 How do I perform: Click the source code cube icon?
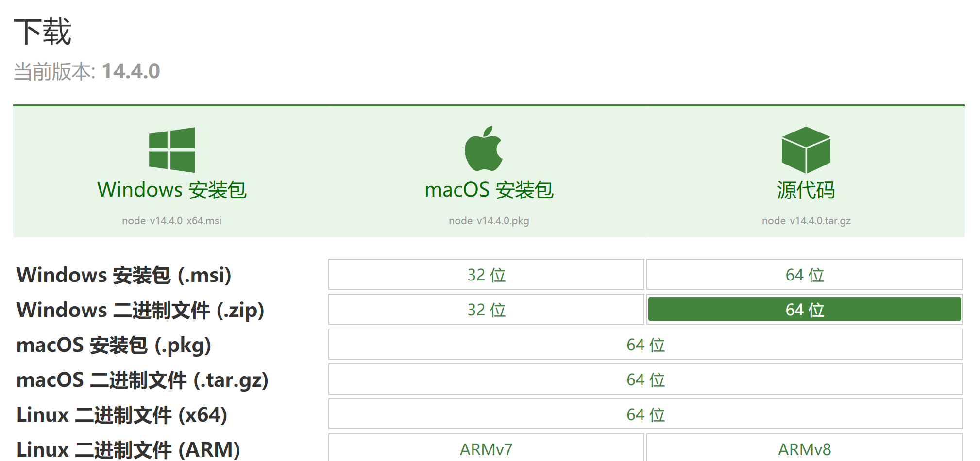[x=806, y=150]
